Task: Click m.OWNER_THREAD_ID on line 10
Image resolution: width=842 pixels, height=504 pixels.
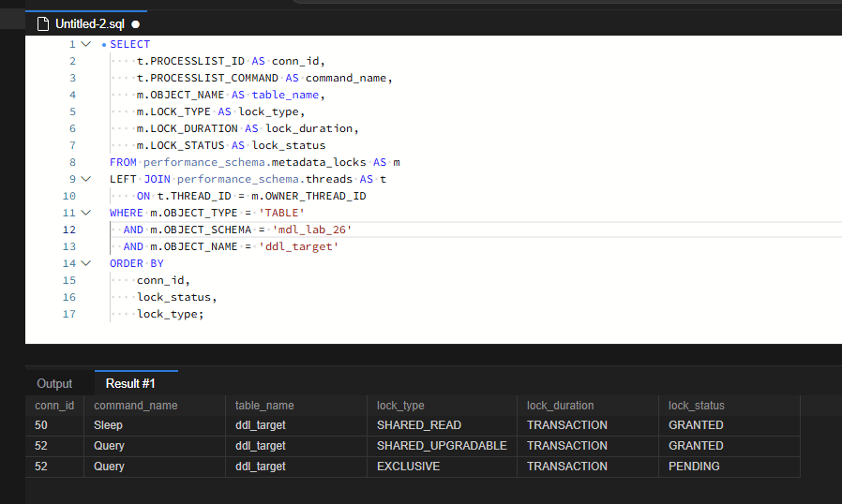Action: coord(308,196)
